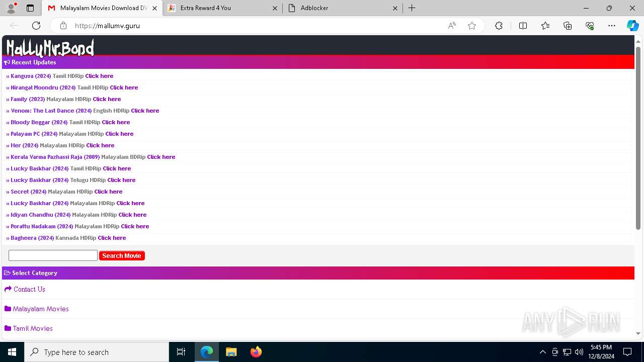Click the taskbar search box

pos(97,352)
